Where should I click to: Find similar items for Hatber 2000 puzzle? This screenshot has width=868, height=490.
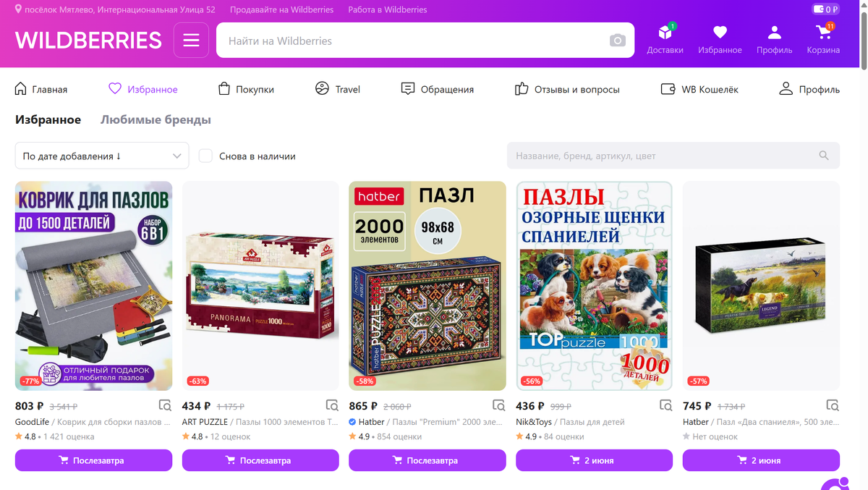pos(498,405)
